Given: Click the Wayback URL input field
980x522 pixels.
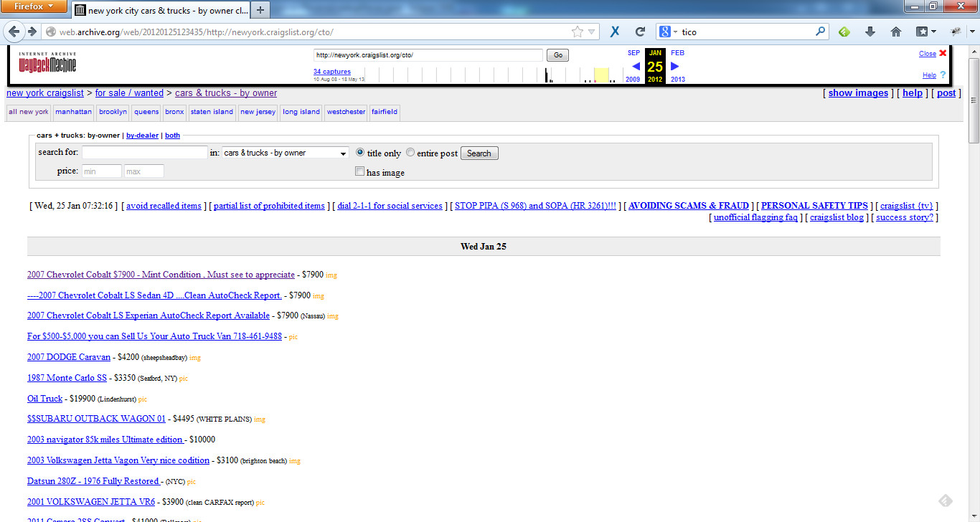Looking at the screenshot, I should [x=428, y=55].
